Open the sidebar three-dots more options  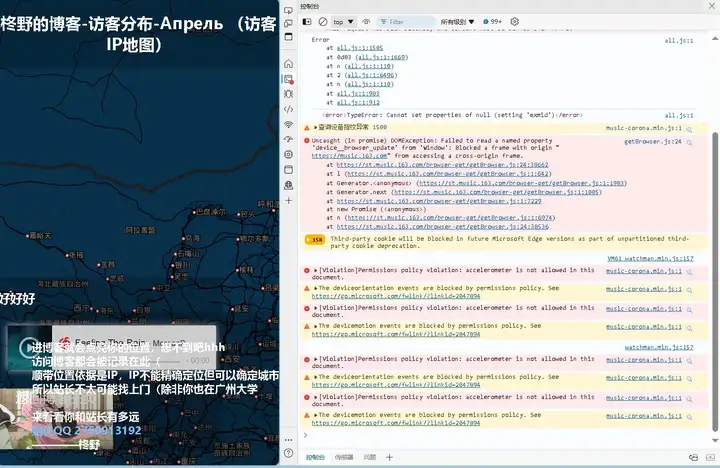point(288,440)
